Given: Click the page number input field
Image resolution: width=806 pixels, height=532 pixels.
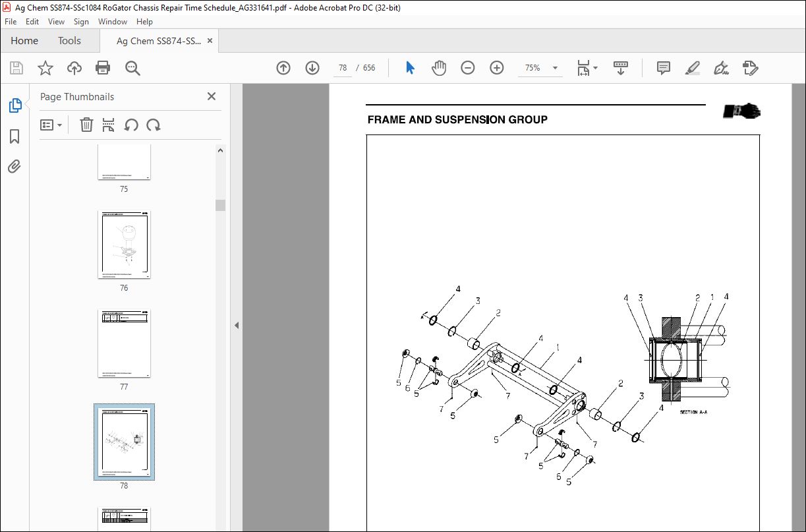Looking at the screenshot, I should coord(342,68).
